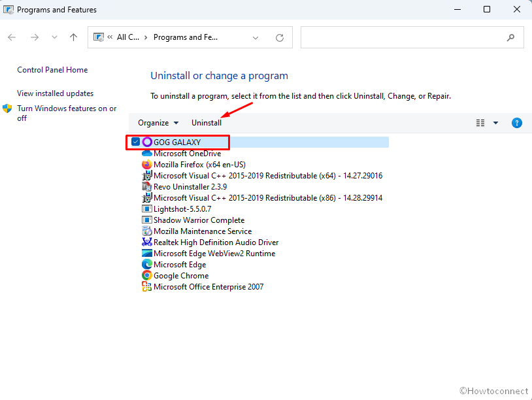Click the Microsoft Edge program icon

[147, 264]
